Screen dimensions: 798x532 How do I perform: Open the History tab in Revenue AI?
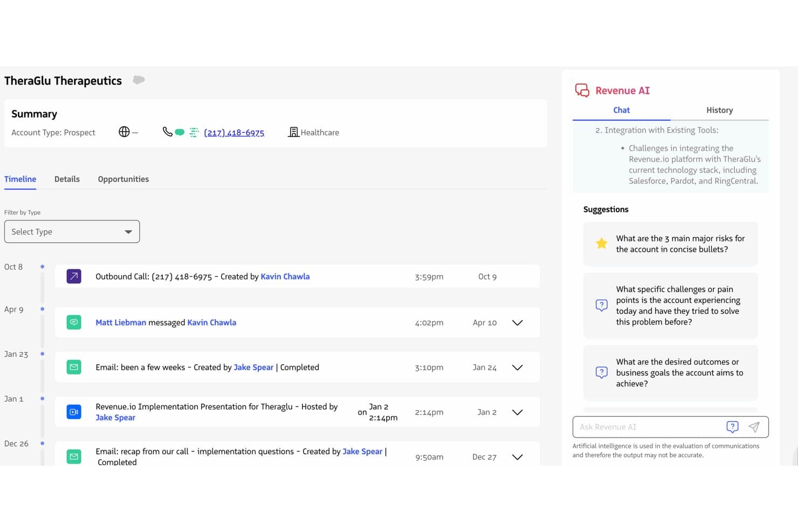pyautogui.click(x=720, y=110)
